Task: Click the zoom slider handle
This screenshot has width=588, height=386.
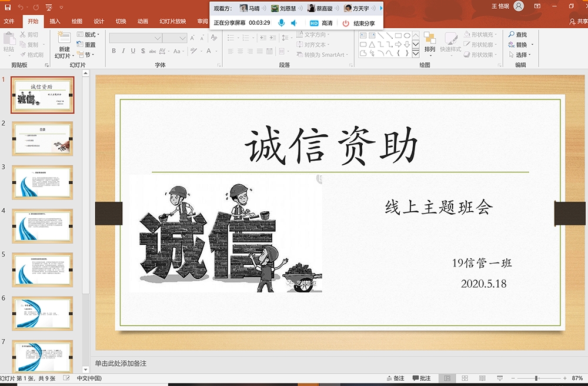Action: pyautogui.click(x=536, y=378)
